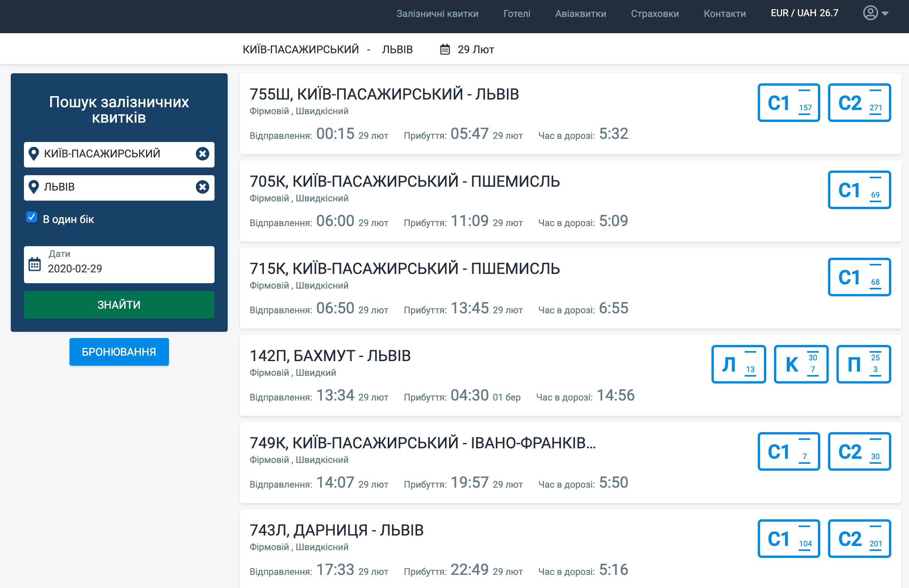Click the EUR / UAH 26.7 currency rate

click(804, 13)
